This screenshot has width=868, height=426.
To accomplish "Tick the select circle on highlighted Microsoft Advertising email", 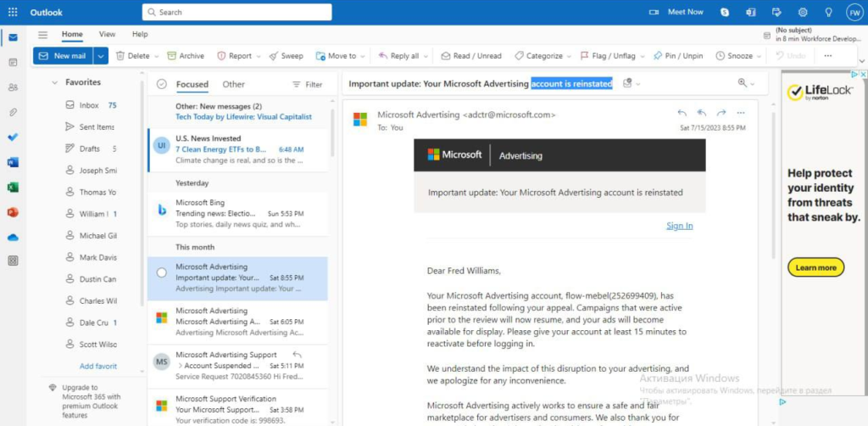I will tap(162, 272).
